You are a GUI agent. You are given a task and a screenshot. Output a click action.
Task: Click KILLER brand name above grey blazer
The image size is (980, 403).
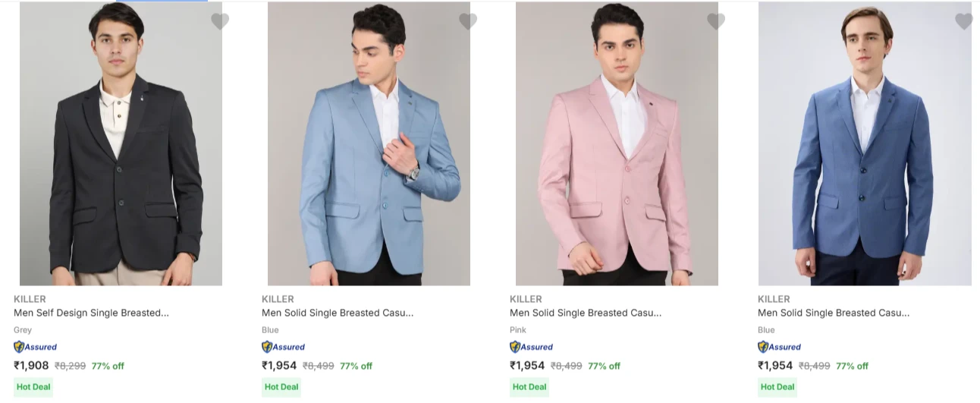point(30,299)
